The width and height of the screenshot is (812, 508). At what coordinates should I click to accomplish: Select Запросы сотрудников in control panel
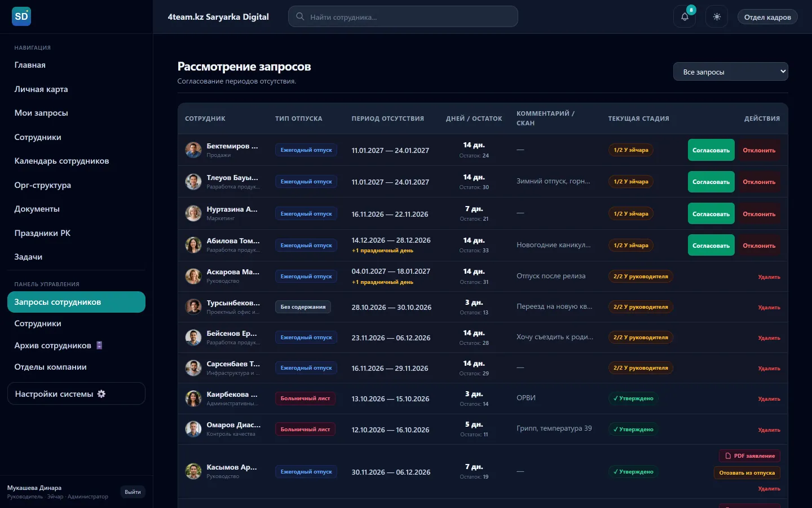pos(76,302)
